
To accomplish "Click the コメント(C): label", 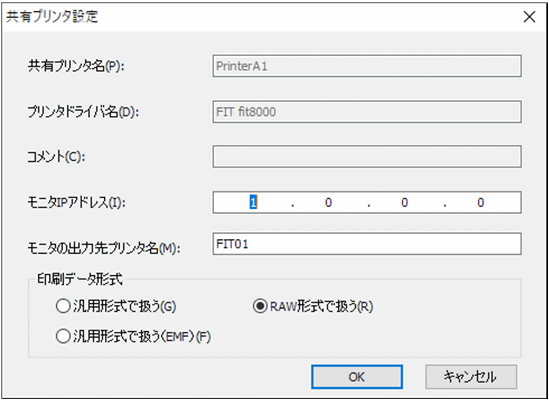I will [x=56, y=157].
